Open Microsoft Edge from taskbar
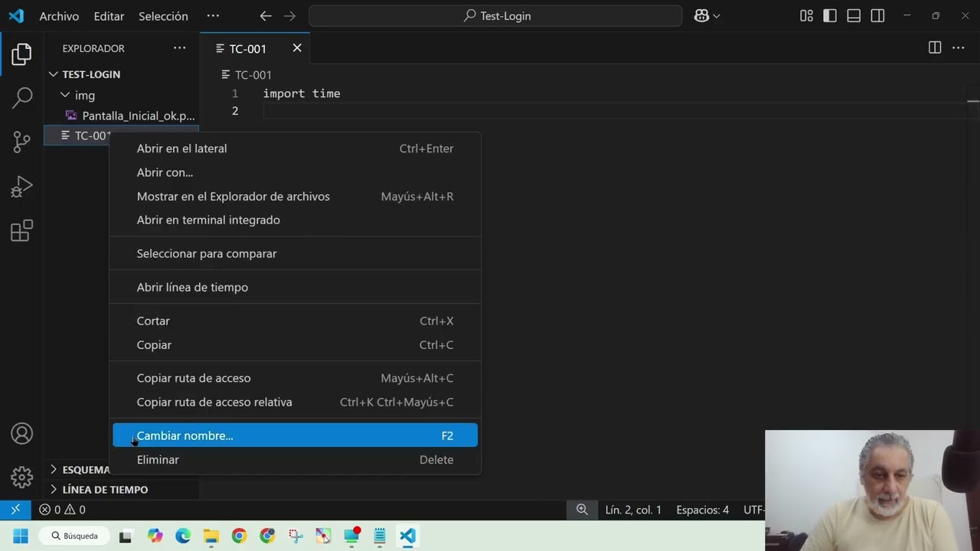 tap(183, 536)
